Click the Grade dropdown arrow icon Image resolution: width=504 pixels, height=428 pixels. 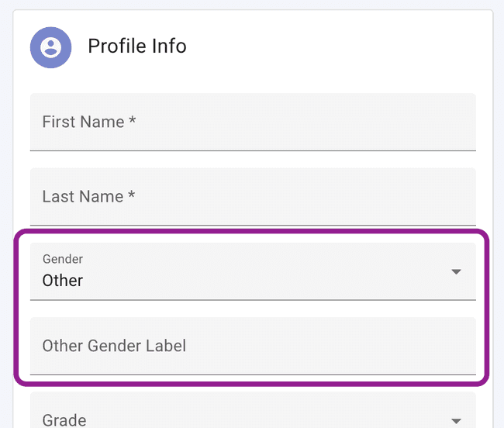456,421
